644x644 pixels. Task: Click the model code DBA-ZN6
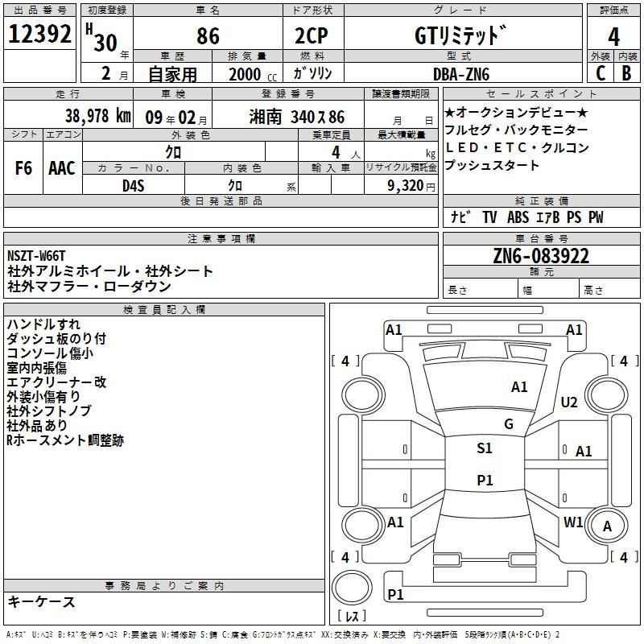pos(460,73)
